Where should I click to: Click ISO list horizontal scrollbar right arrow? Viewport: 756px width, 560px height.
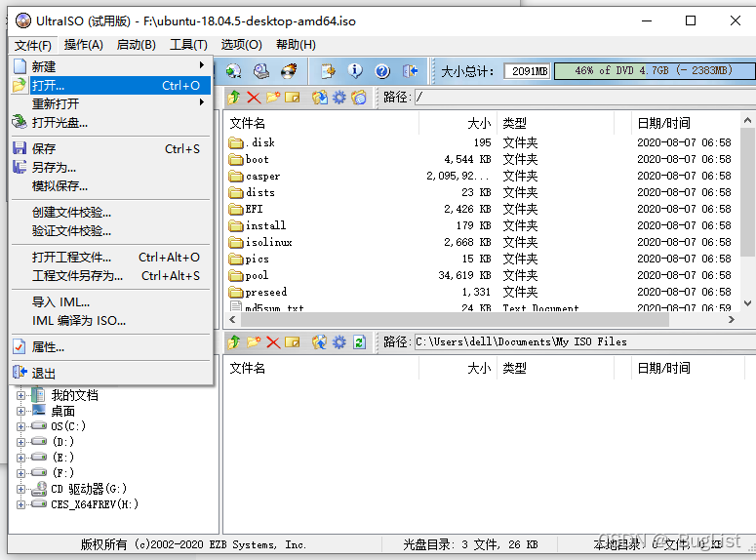pyautogui.click(x=731, y=319)
